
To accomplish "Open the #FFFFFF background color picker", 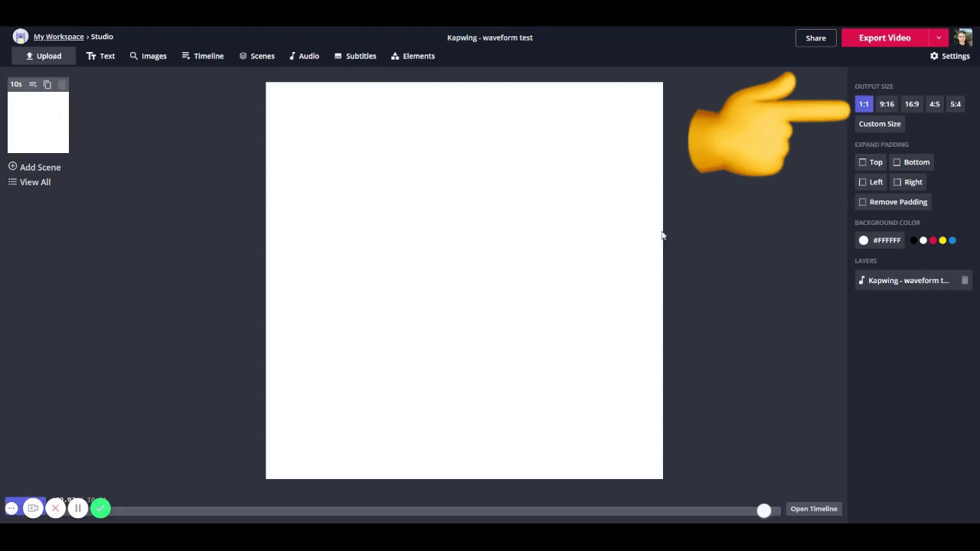I will (879, 240).
